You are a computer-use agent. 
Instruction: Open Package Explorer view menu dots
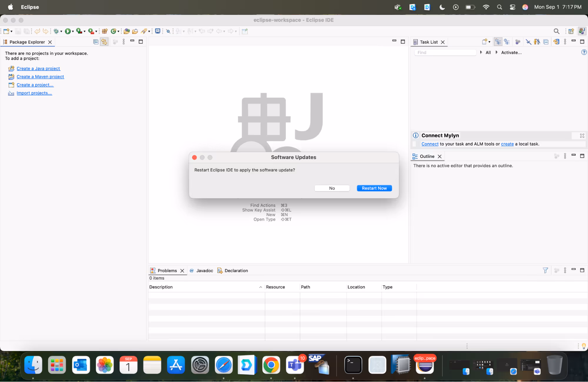124,42
